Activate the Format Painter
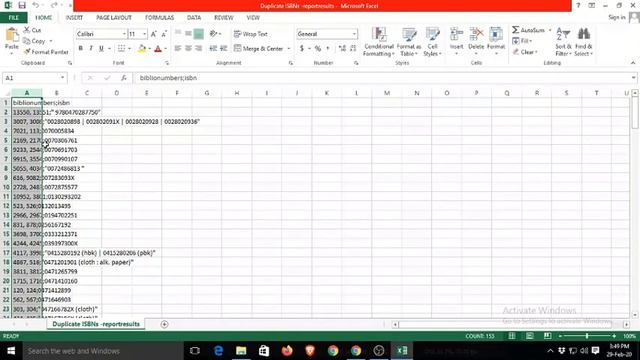Image resolution: width=640 pixels, height=360 pixels. pos(46,52)
